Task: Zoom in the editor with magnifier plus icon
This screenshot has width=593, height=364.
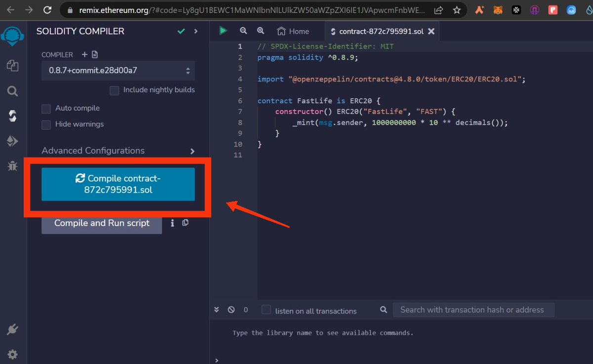Action: pos(261,31)
